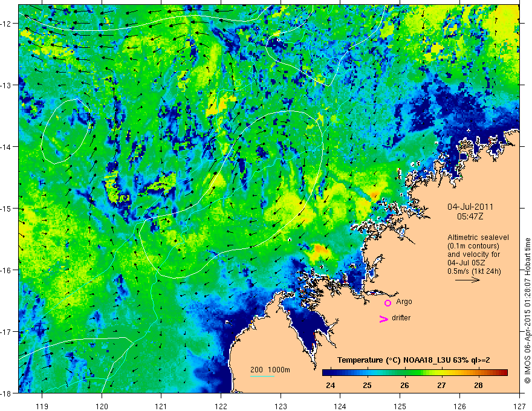This screenshot has height=411, width=532.
Task: Click latitude axis label -12
Action: 6,24
